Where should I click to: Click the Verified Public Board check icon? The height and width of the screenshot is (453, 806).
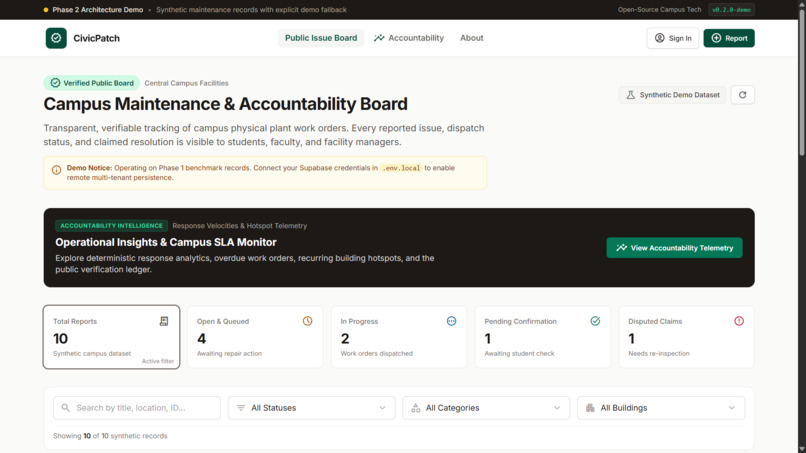pyautogui.click(x=55, y=83)
